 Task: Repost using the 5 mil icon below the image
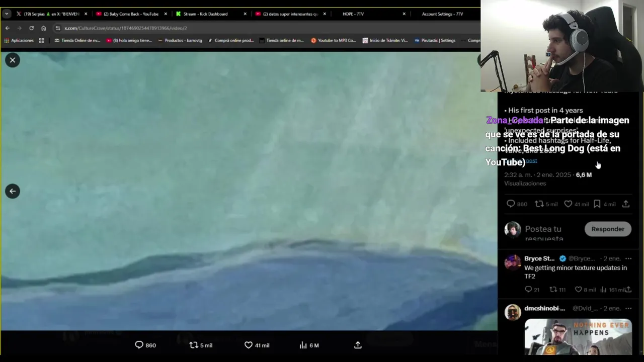201,345
